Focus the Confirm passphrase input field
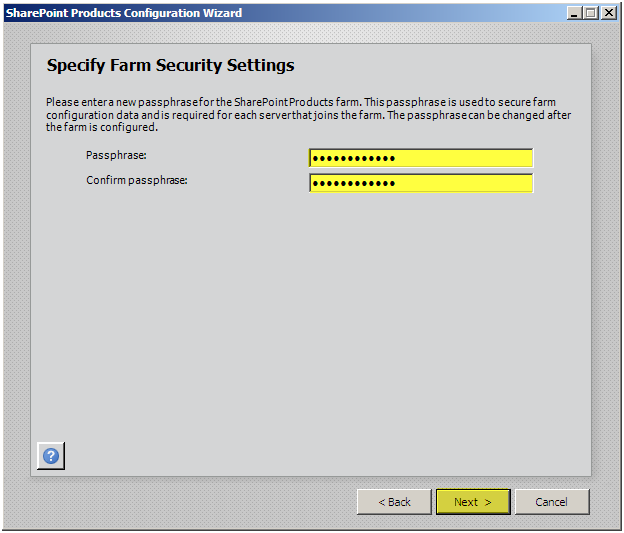 [x=421, y=183]
